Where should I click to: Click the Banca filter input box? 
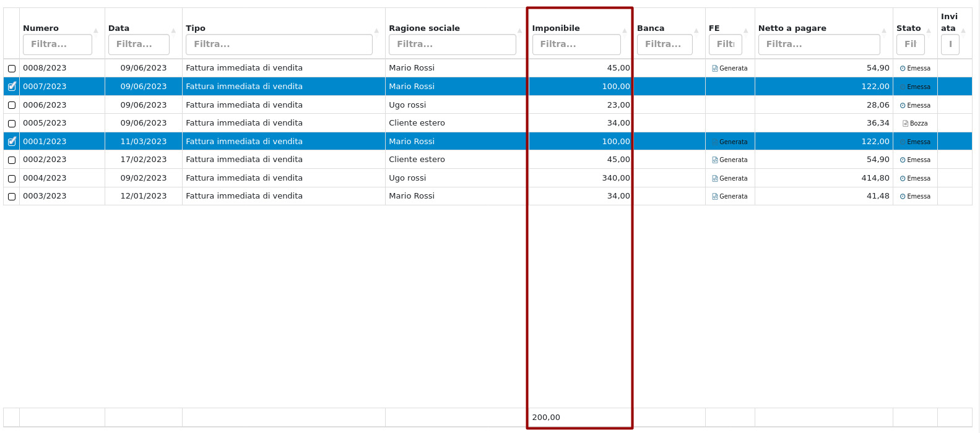664,45
